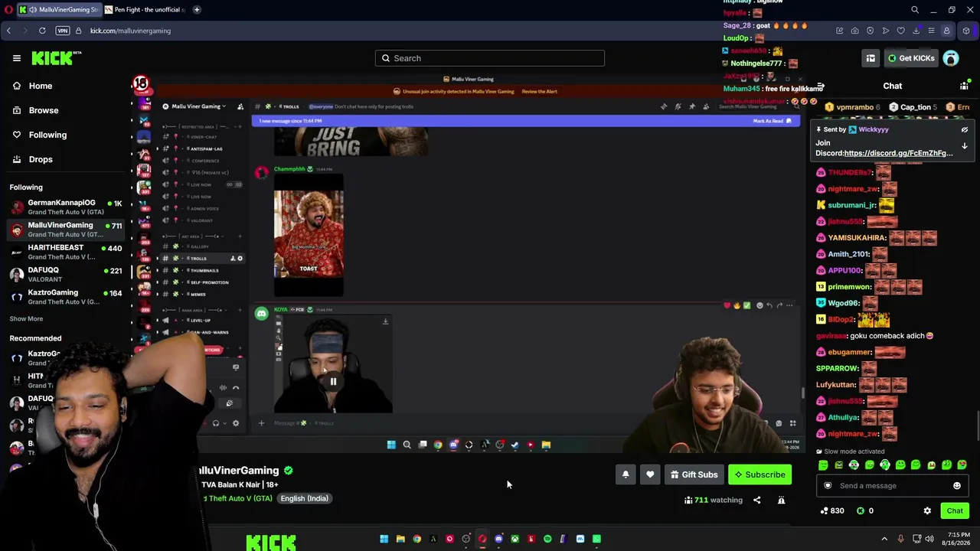This screenshot has height=551, width=980.
Task: Open taskbar volume control
Action: click(x=929, y=539)
